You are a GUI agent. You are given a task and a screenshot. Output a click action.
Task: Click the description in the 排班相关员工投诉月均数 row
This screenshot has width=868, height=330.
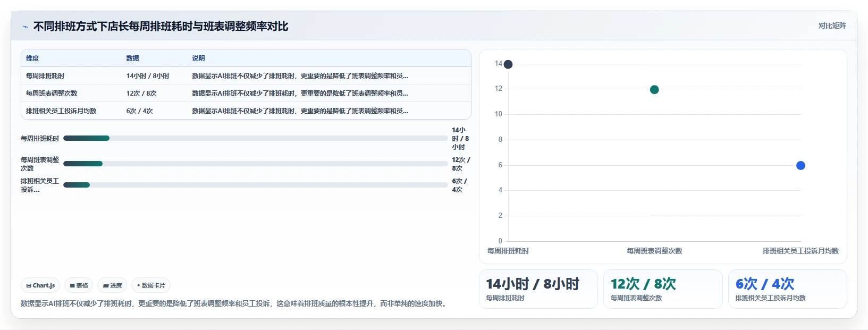click(x=300, y=111)
